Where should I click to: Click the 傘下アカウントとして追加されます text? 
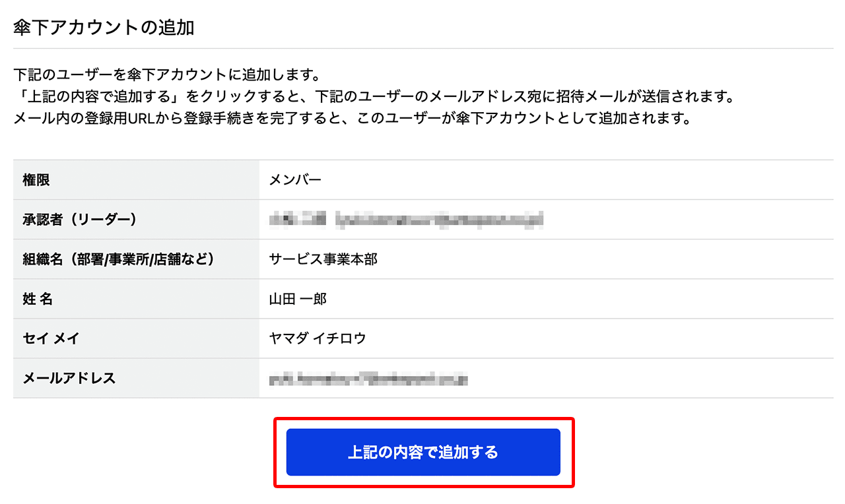591,119
